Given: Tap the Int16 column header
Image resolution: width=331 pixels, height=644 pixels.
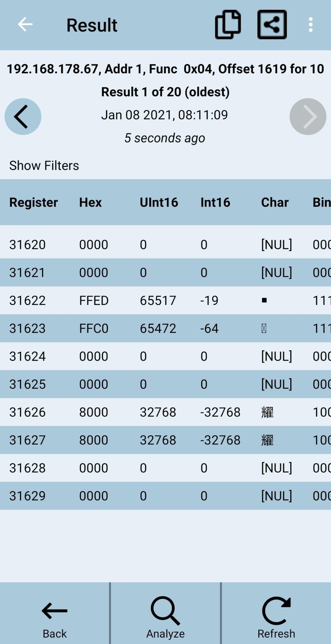Looking at the screenshot, I should click(x=215, y=202).
